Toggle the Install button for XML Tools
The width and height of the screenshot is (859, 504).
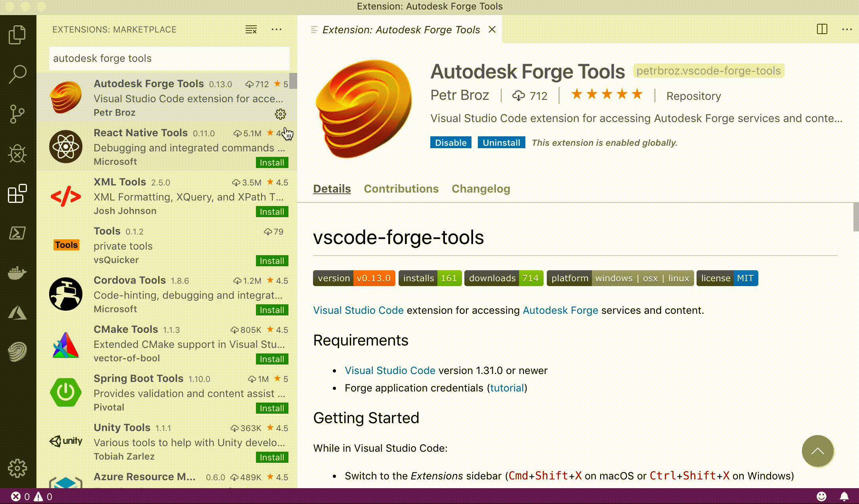pyautogui.click(x=272, y=211)
